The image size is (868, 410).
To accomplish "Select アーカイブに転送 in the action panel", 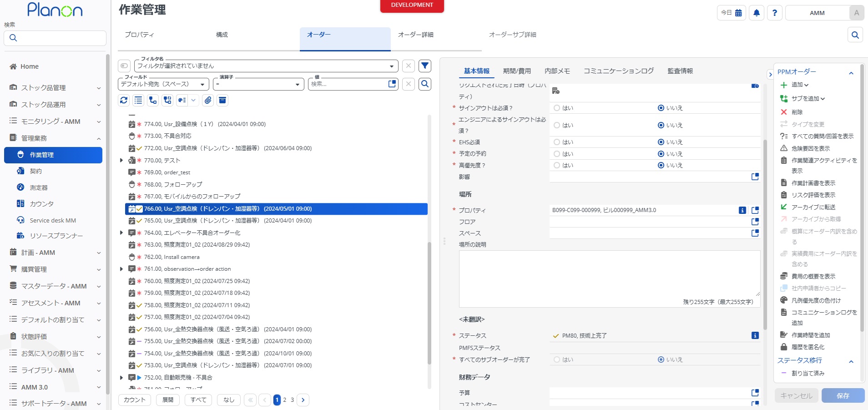I will point(812,207).
